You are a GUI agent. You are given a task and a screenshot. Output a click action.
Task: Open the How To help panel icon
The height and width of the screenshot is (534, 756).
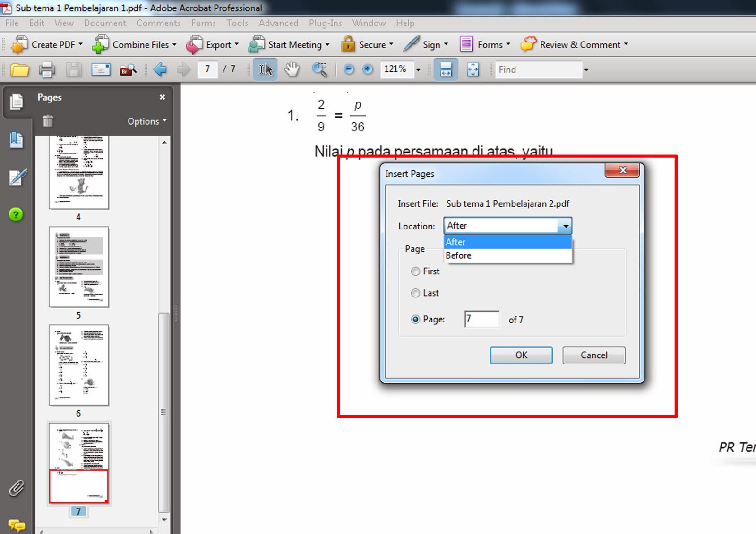coord(16,215)
